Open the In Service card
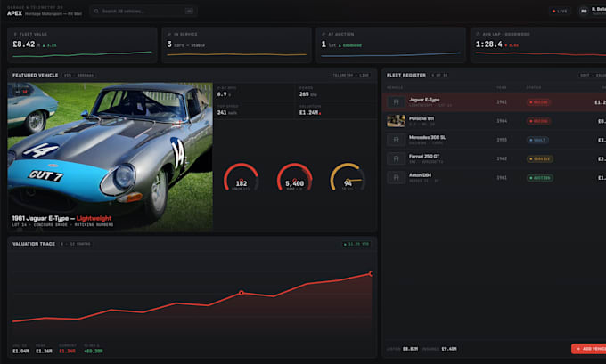606x364 pixels. point(236,45)
